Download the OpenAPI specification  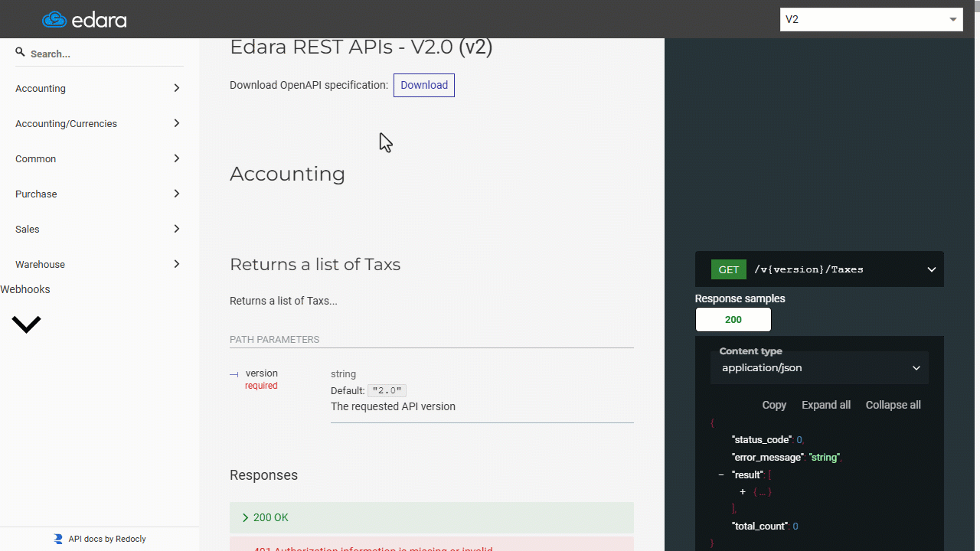click(424, 85)
